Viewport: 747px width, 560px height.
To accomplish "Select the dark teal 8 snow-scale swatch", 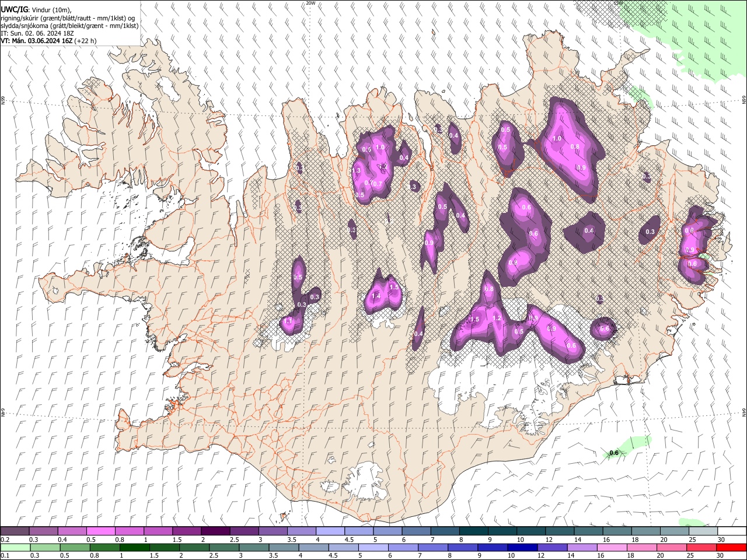I will click(x=473, y=531).
